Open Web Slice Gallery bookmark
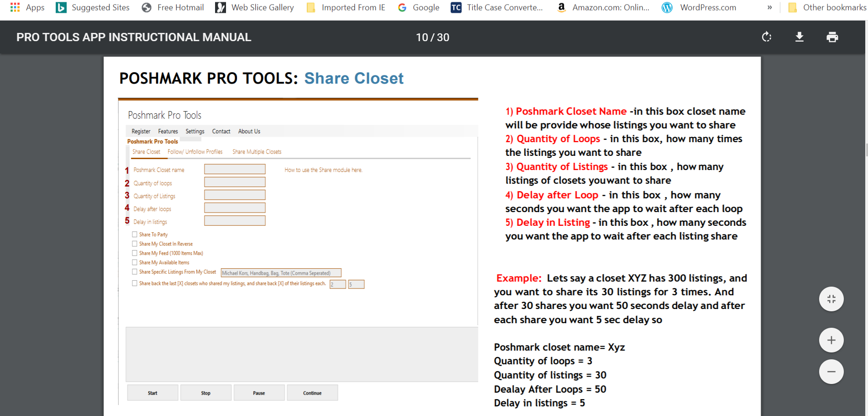 [x=255, y=7]
